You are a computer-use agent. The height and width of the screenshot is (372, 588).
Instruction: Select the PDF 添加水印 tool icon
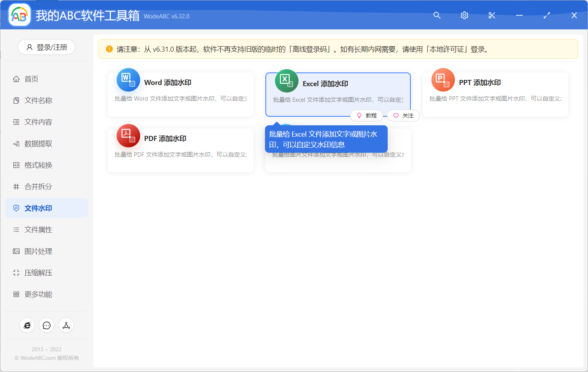click(x=128, y=135)
